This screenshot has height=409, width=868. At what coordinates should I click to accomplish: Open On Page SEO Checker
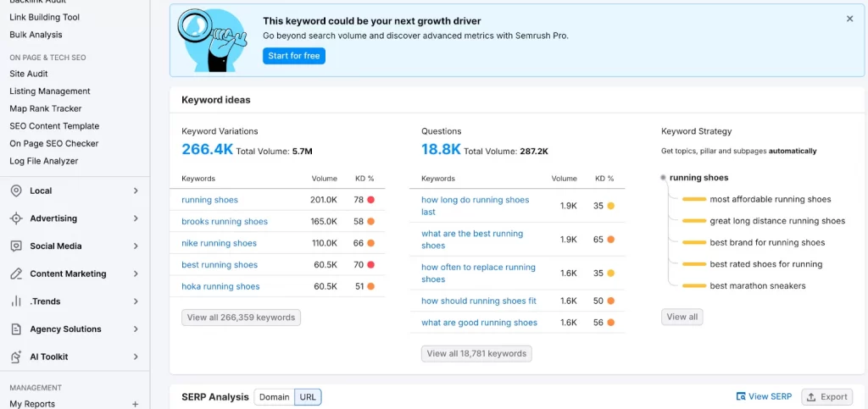tap(53, 143)
